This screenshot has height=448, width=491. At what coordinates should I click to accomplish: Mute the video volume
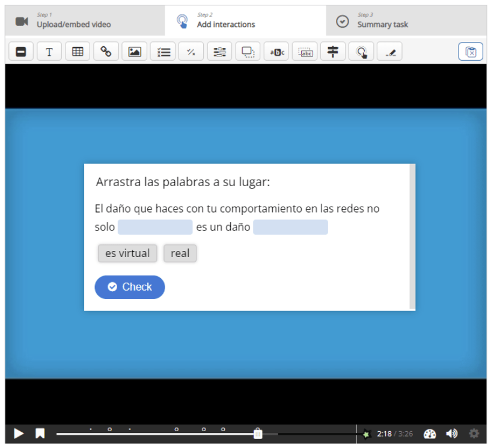point(451,434)
